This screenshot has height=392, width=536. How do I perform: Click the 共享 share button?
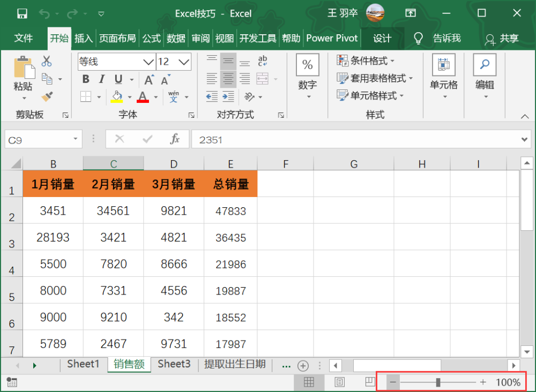coord(502,39)
